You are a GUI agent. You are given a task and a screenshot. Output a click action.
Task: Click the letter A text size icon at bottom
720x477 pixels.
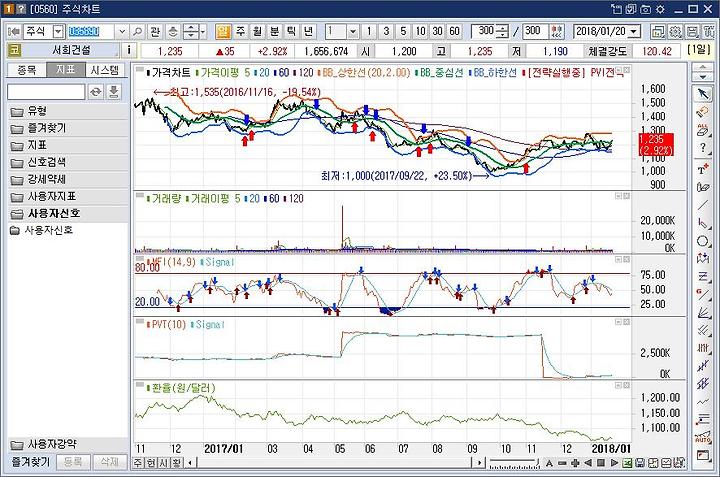point(549,463)
